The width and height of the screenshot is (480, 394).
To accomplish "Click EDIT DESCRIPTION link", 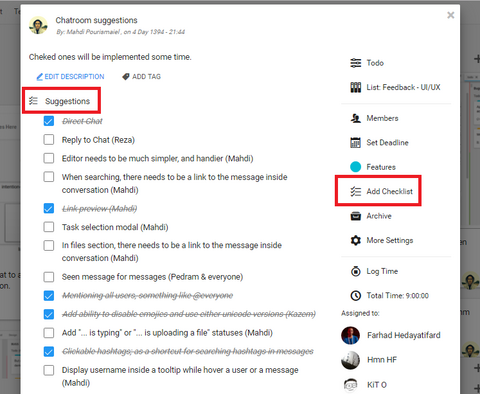I will (x=74, y=77).
